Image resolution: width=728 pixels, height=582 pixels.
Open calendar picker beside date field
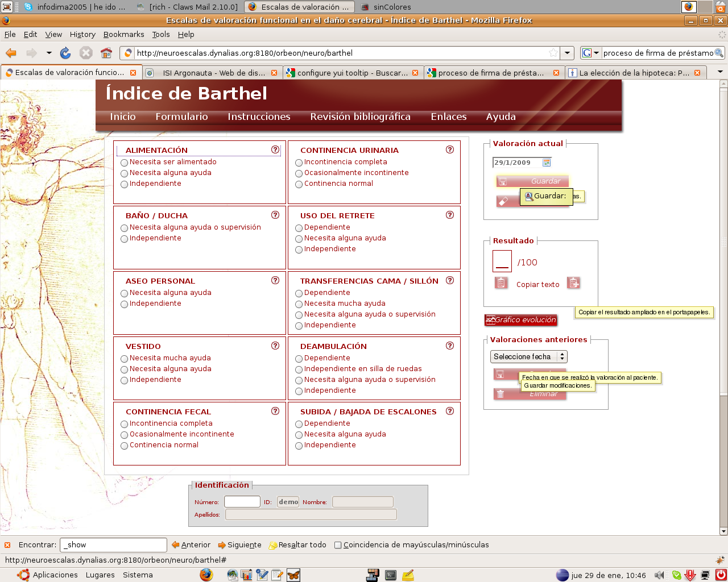(x=547, y=163)
